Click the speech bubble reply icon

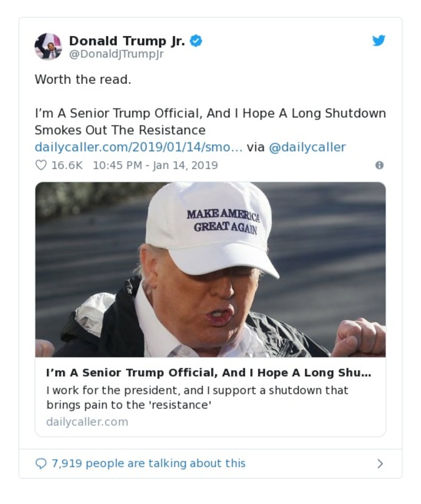41,463
